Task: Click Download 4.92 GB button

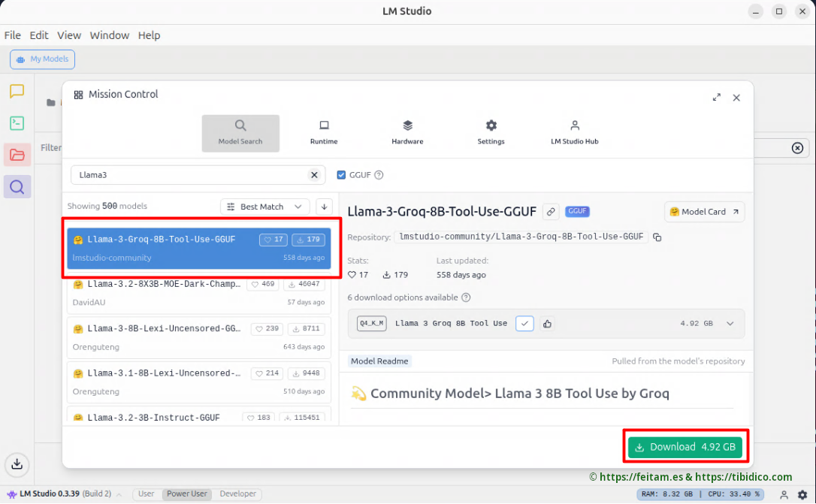Action: click(x=685, y=447)
